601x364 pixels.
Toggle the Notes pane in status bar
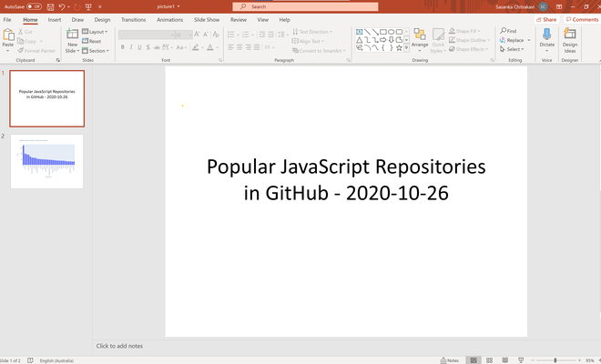(450, 360)
